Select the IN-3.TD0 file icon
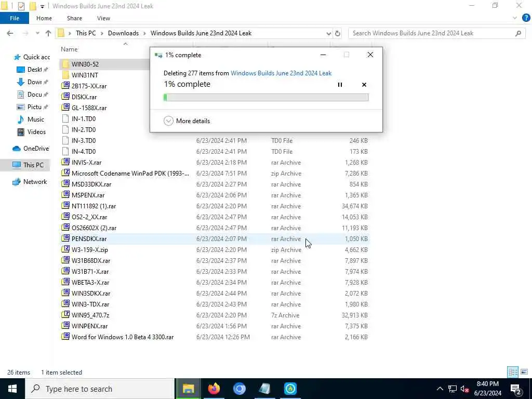 pos(65,140)
